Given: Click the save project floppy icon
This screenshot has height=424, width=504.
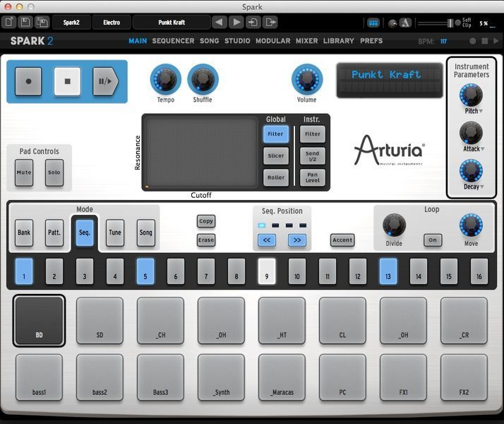Looking at the screenshot, I should [25, 23].
